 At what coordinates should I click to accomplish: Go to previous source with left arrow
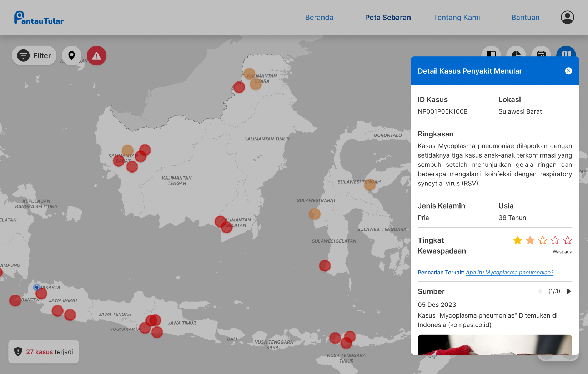coord(540,291)
